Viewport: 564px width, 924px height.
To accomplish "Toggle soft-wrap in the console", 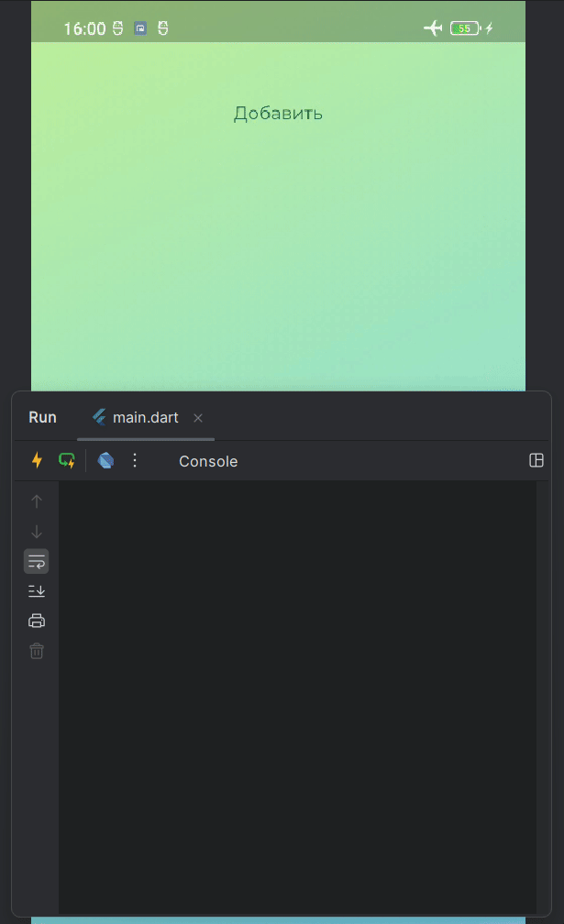I will click(x=37, y=561).
